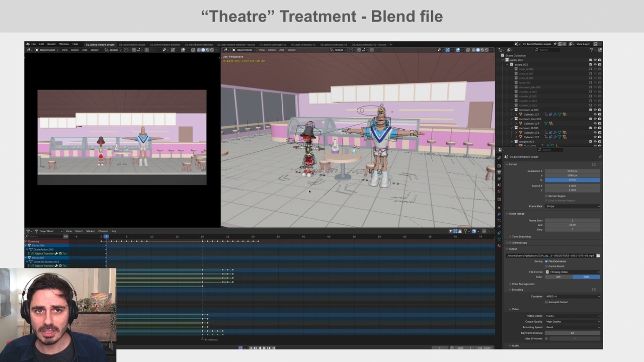The width and height of the screenshot is (644, 362).
Task: Switch to the 02_blend theatre detailed tab
Action: pos(165,44)
